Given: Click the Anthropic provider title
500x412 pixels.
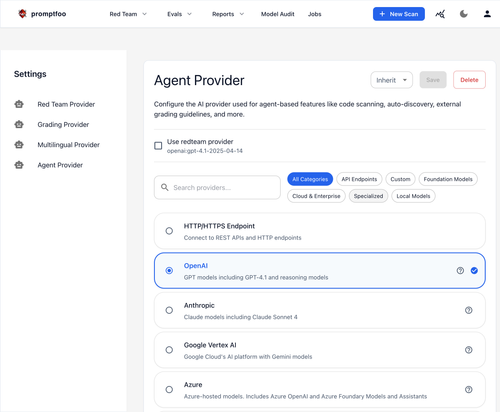Looking at the screenshot, I should (199, 305).
